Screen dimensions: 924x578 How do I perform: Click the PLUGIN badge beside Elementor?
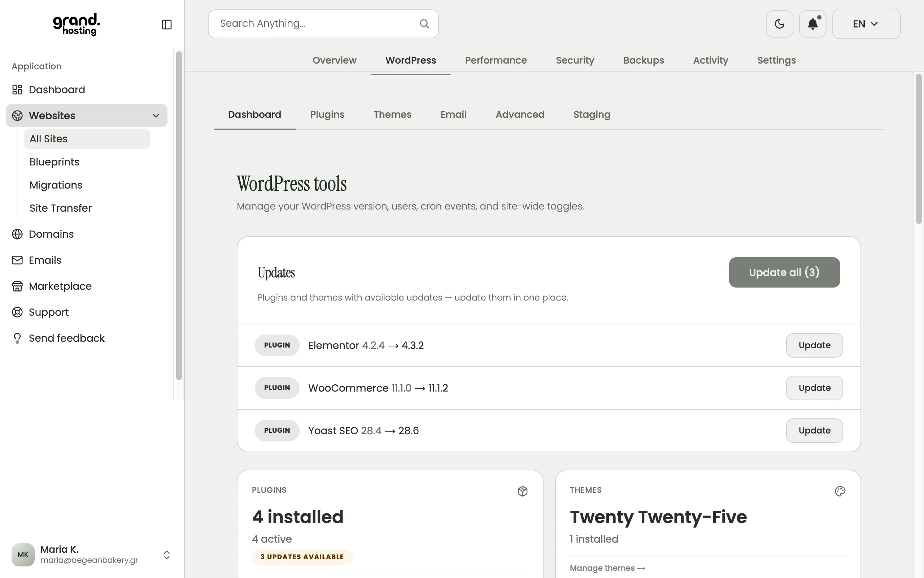tap(277, 345)
